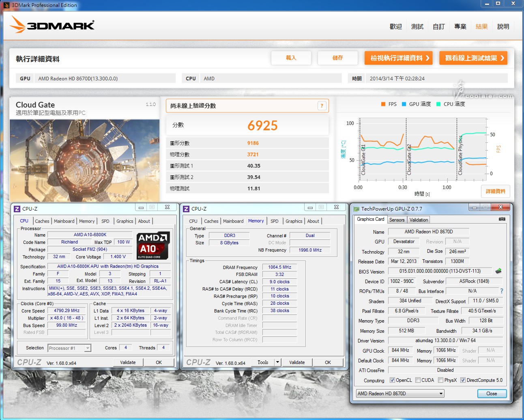Click the 詳細資料 button under the chart
Viewport: 524px width, 420px height.
pyautogui.click(x=496, y=192)
